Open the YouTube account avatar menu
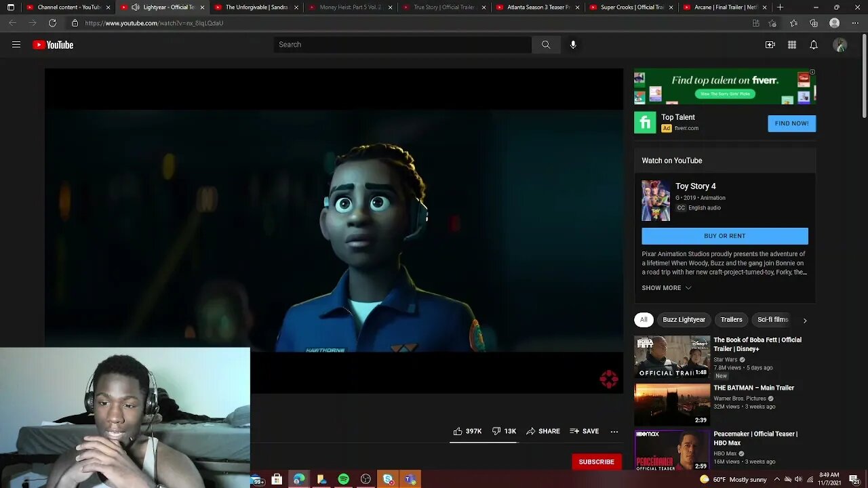Screen dimensions: 868x488 point(840,45)
